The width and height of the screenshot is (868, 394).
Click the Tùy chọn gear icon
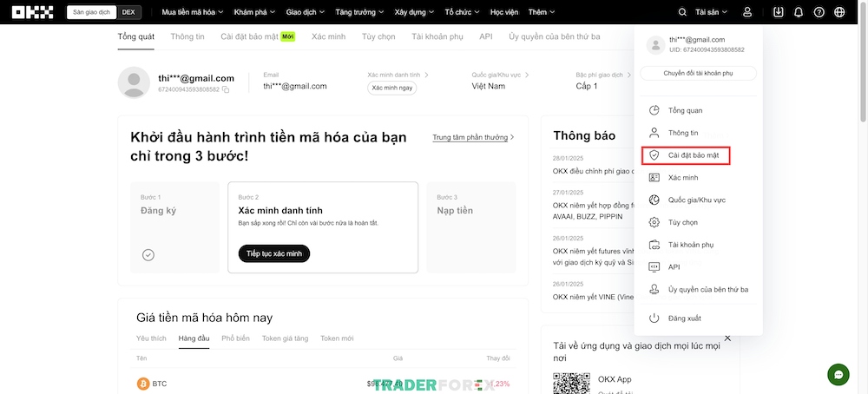point(654,222)
